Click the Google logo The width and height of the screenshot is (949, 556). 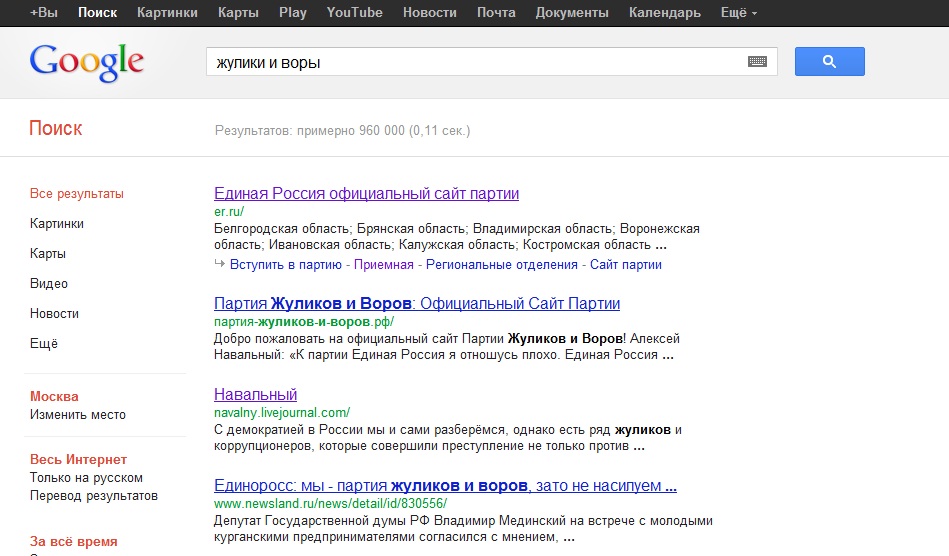(87, 62)
